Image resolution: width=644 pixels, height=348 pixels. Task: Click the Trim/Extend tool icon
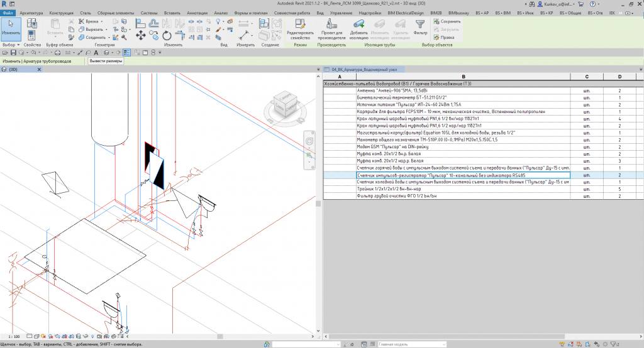[179, 36]
